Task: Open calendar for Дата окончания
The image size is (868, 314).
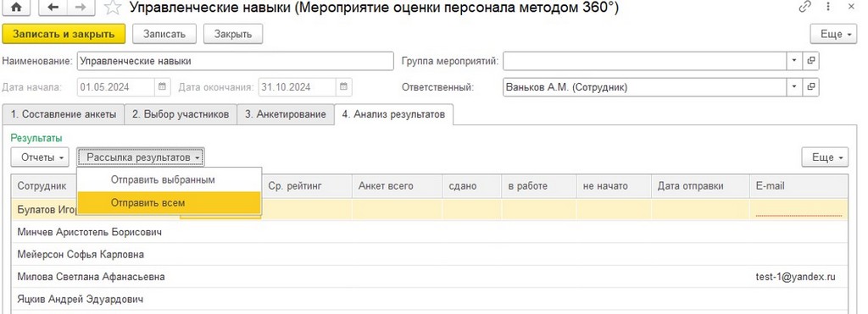Action: click(344, 87)
